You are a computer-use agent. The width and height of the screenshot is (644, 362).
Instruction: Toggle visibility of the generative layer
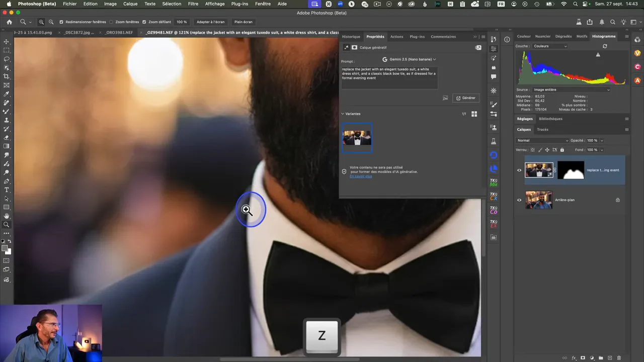point(519,170)
